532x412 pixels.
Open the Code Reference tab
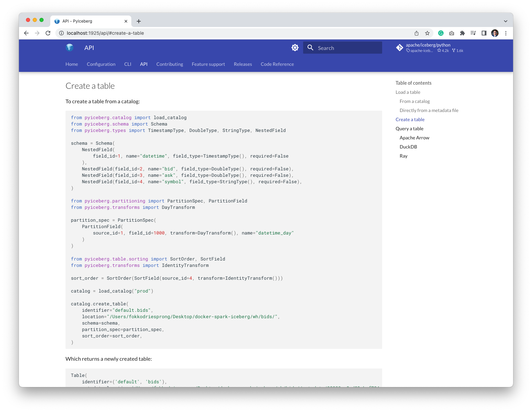[x=277, y=64]
